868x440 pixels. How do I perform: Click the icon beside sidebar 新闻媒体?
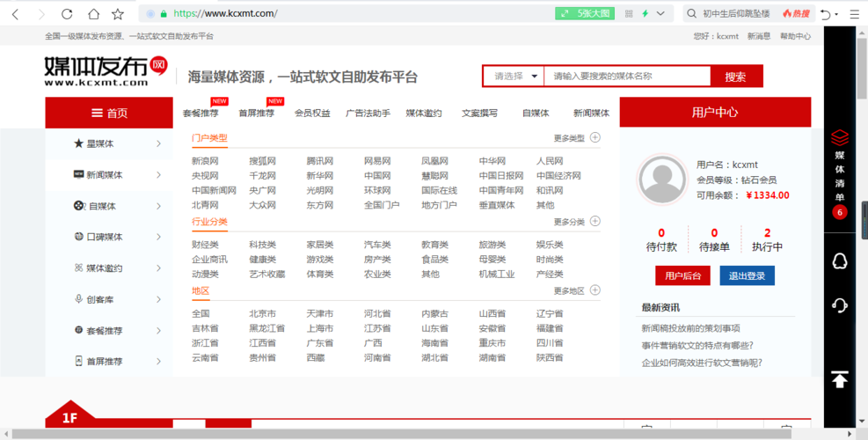(x=78, y=174)
